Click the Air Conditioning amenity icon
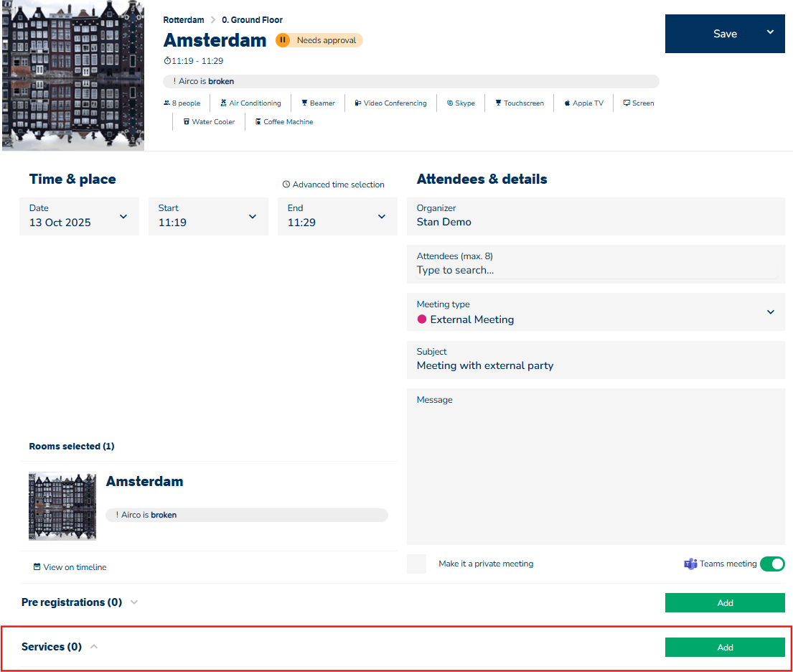 (x=224, y=103)
